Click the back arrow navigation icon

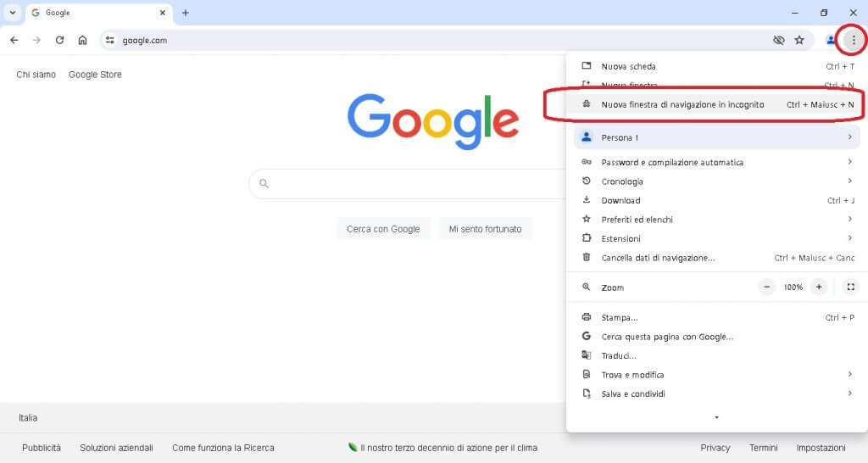[x=14, y=40]
